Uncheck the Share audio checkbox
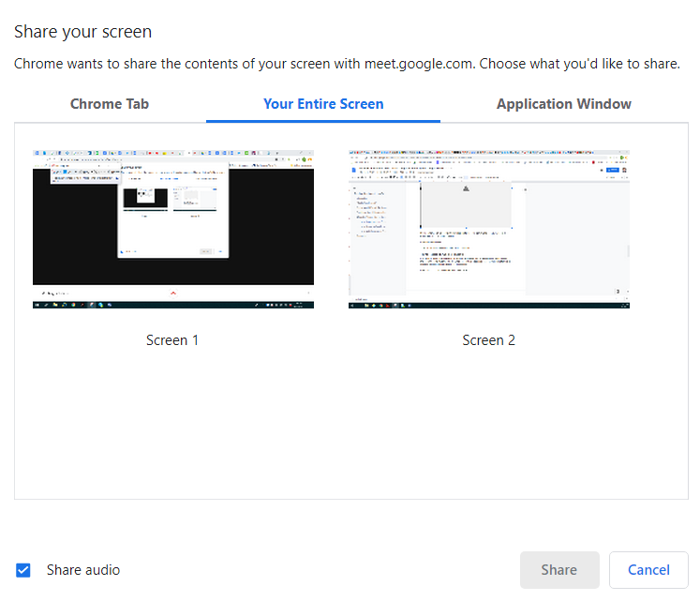 [x=23, y=570]
